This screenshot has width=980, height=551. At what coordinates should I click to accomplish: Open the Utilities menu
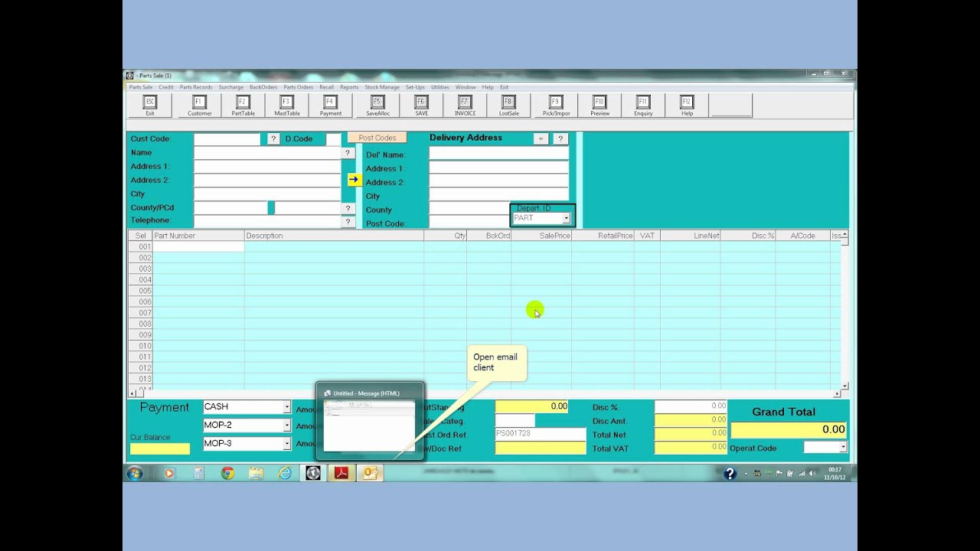click(x=439, y=87)
